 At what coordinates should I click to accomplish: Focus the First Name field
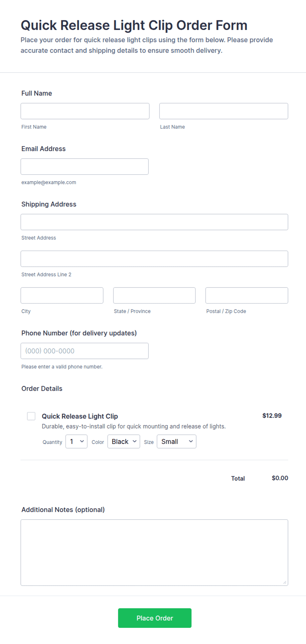(x=85, y=111)
